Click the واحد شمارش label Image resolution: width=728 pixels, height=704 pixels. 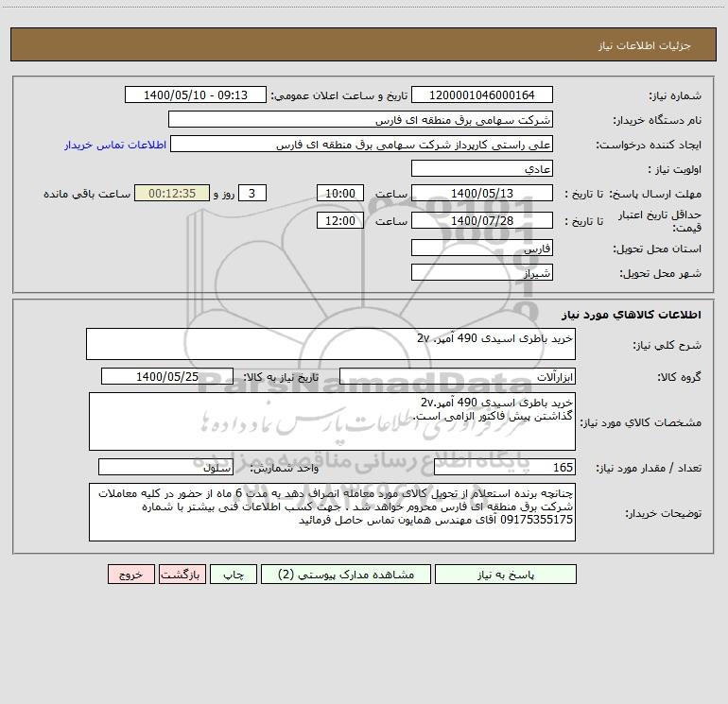pos(285,469)
